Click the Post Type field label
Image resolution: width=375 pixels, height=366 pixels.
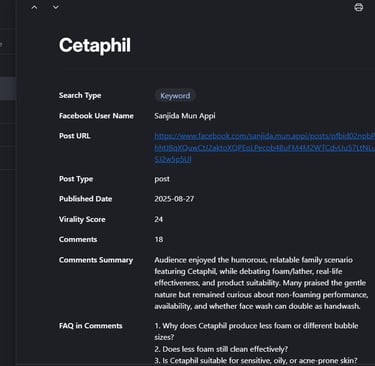tap(76, 179)
